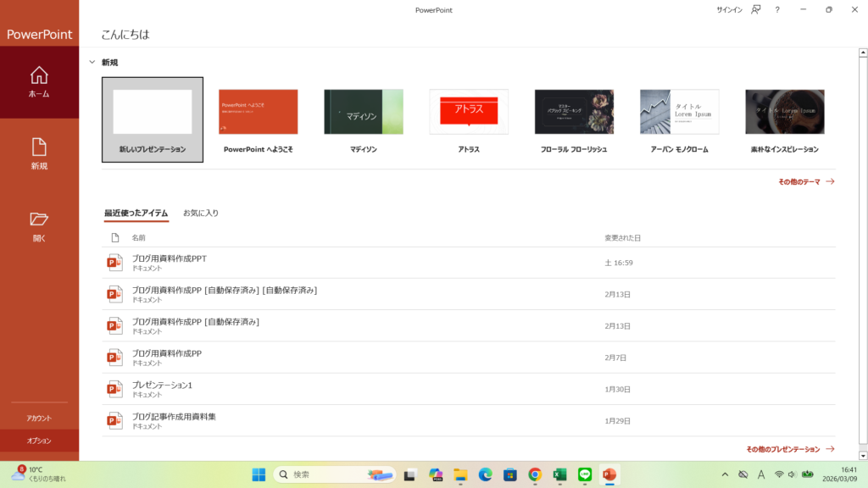868x488 pixels.
Task: Open アカウント in the sidebar
Action: coord(39,419)
